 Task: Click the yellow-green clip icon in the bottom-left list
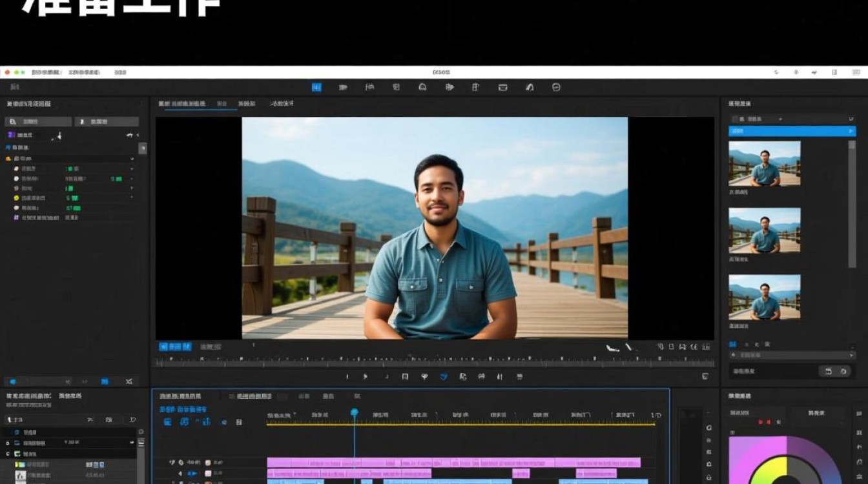point(20,464)
